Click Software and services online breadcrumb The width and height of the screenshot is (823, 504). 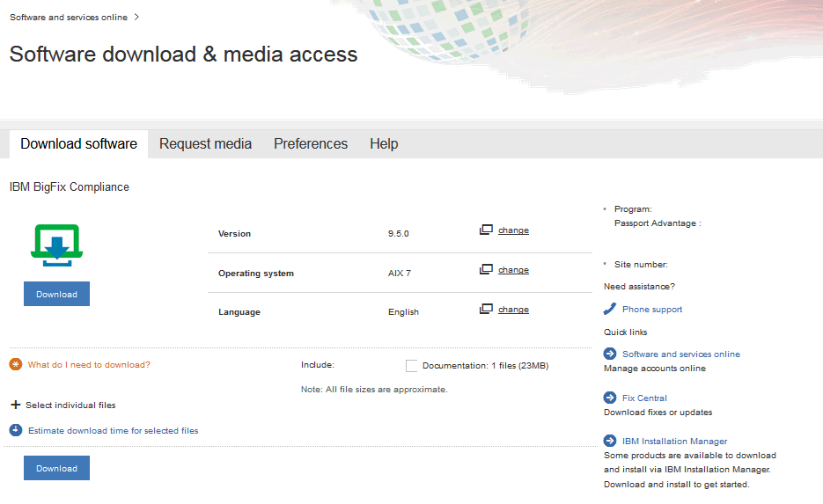coord(69,18)
